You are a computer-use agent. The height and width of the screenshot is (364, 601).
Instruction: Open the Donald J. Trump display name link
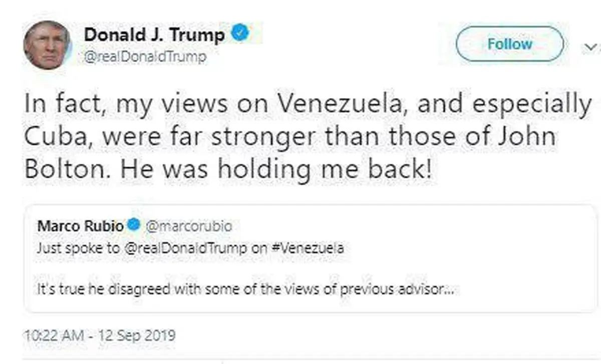[154, 35]
